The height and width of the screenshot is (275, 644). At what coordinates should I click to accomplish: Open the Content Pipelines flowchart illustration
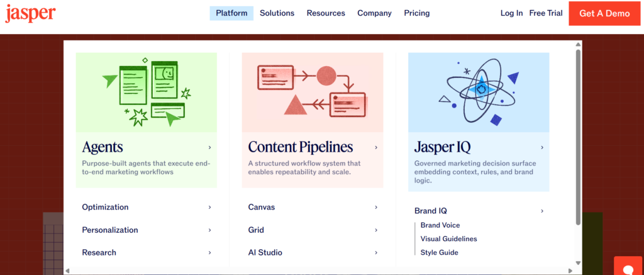(x=313, y=93)
